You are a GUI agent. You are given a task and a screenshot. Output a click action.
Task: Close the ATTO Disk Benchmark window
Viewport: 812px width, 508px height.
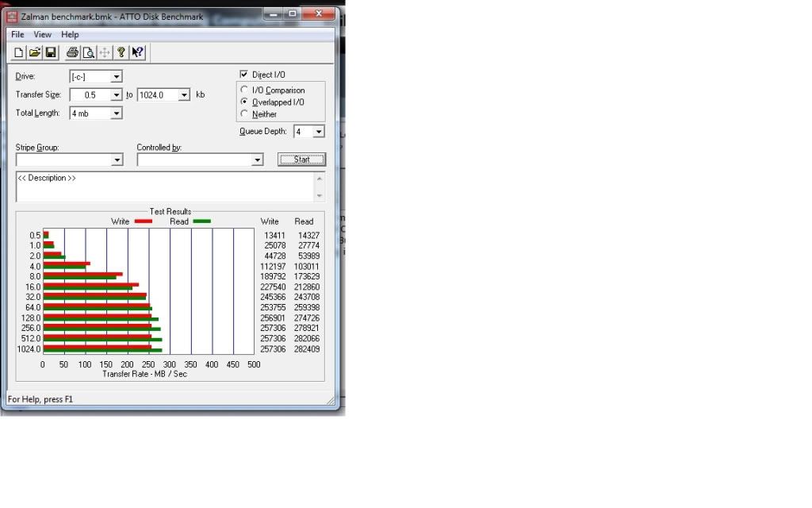click(x=319, y=14)
